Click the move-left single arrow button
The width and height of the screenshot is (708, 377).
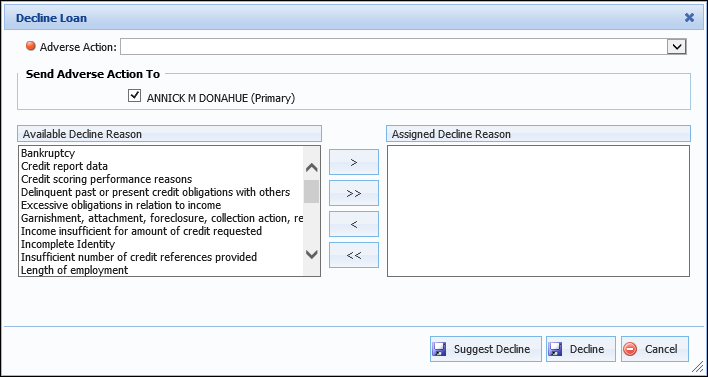(x=354, y=224)
